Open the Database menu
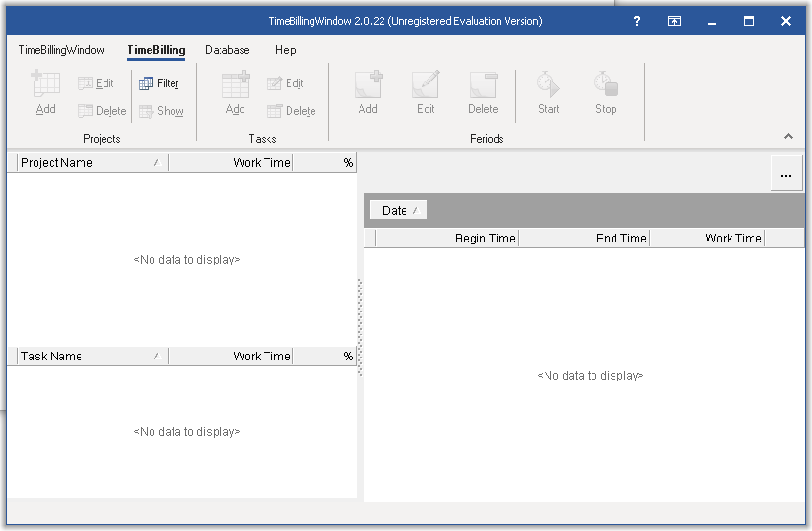Viewport: 812px width, 531px height. pyautogui.click(x=227, y=50)
